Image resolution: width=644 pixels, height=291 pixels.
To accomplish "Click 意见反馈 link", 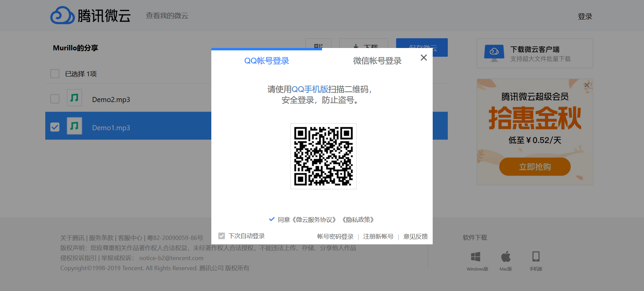I will click(416, 236).
